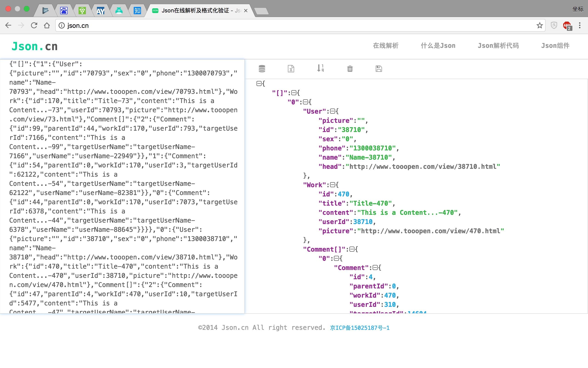588x368 pixels.
Task: Open the 什么是Json nav item
Action: coord(438,46)
